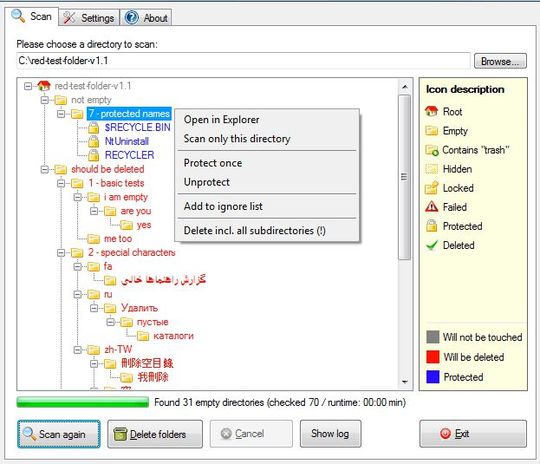The width and height of the screenshot is (540, 464).
Task: Collapse the 'not empty' tree node
Action: pyautogui.click(x=44, y=100)
